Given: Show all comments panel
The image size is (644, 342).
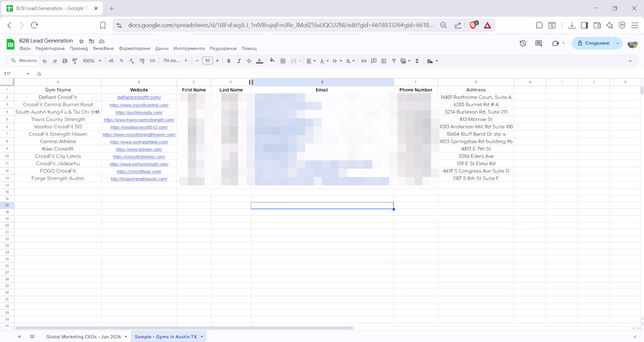Looking at the screenshot, I should [539, 43].
